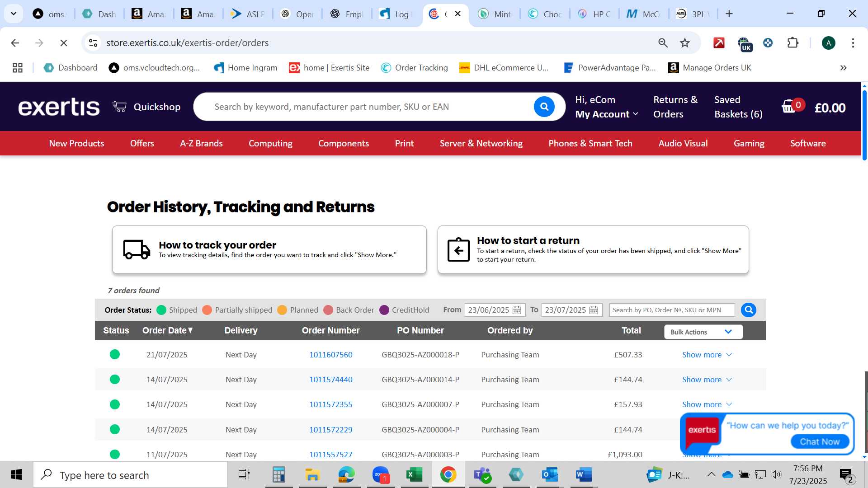This screenshot has width=868, height=488.
Task: Stop page loading in Chrome toolbar
Action: 64,43
